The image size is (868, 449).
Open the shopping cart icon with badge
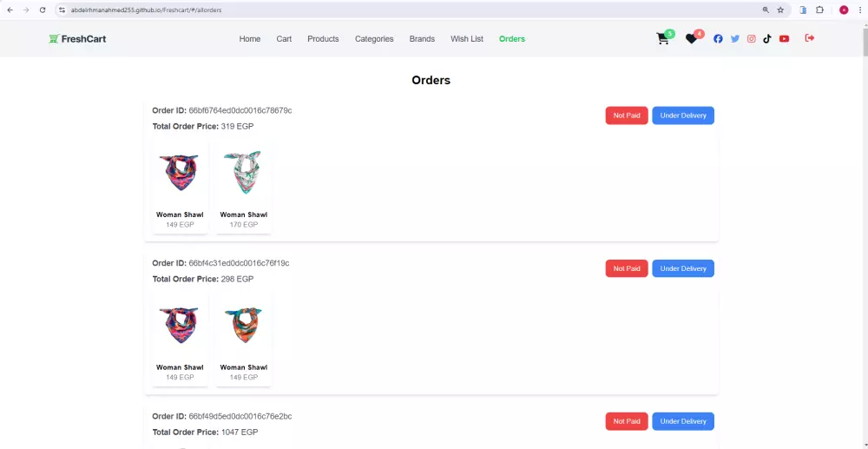pos(664,38)
